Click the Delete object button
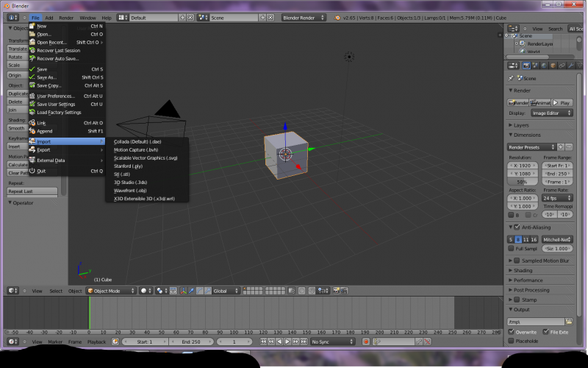Viewport: 588px width, 368px height. click(x=18, y=102)
